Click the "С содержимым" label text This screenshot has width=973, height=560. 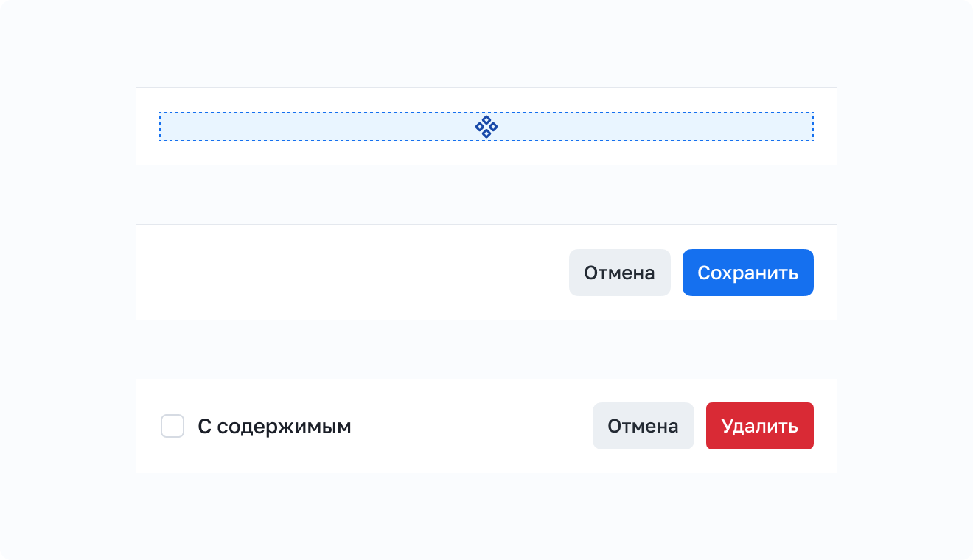[x=274, y=426]
